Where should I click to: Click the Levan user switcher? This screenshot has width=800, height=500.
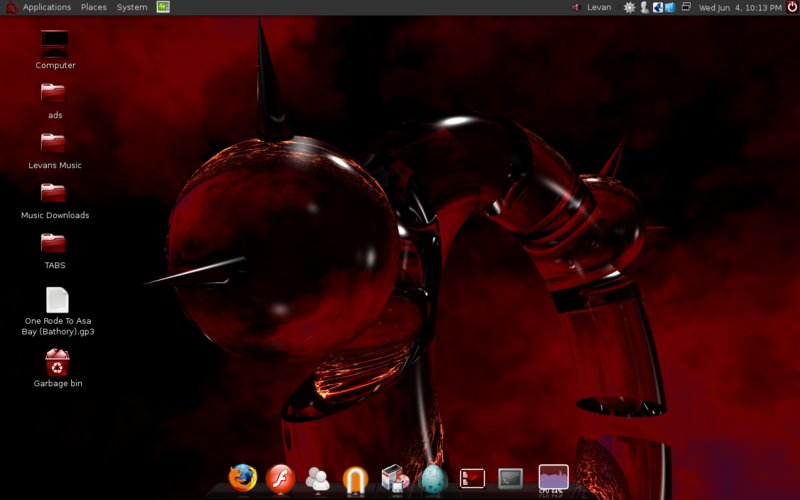coord(598,7)
